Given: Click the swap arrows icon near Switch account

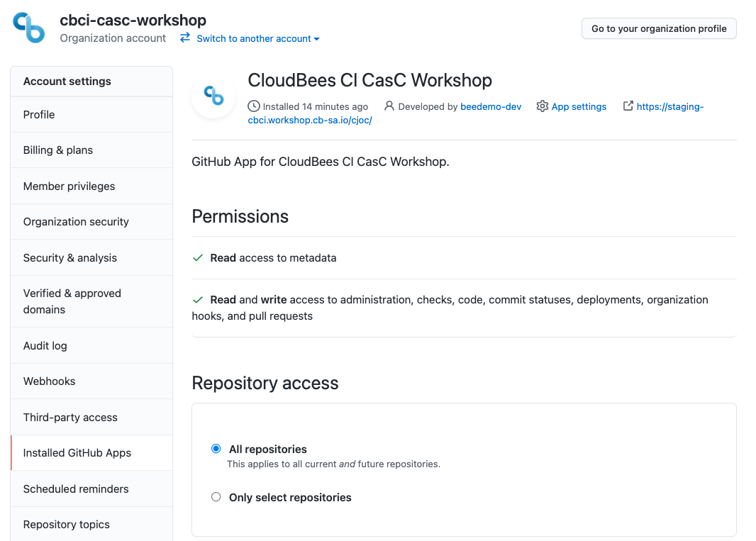Looking at the screenshot, I should [184, 39].
